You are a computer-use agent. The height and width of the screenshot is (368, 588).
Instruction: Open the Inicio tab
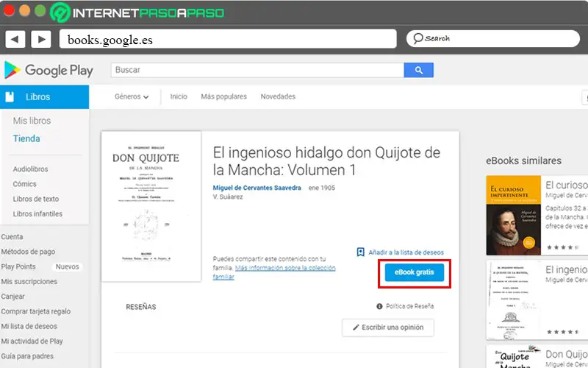click(179, 97)
